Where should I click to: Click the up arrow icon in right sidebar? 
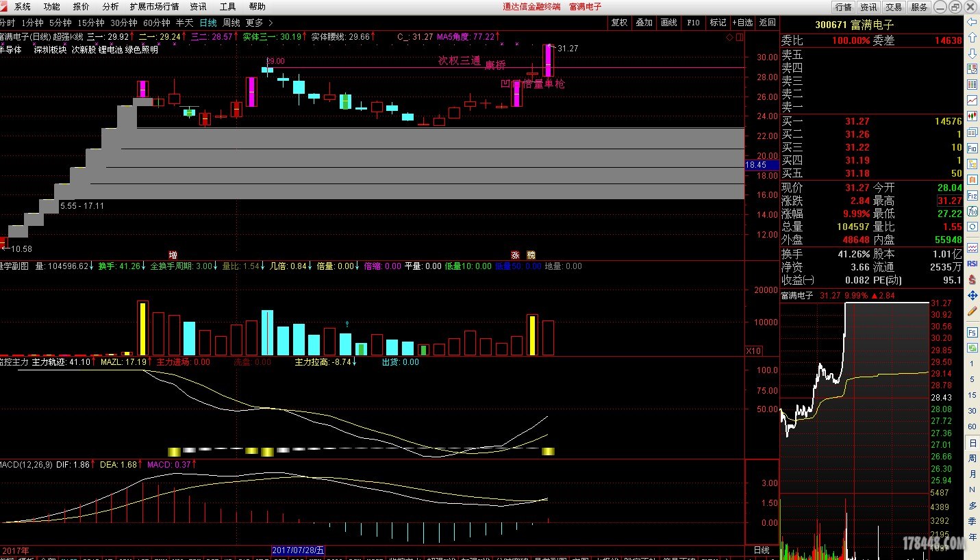click(x=972, y=37)
